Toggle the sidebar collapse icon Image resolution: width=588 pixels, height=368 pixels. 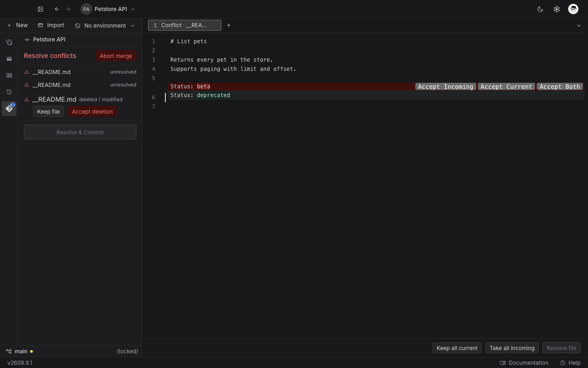[x=40, y=9]
